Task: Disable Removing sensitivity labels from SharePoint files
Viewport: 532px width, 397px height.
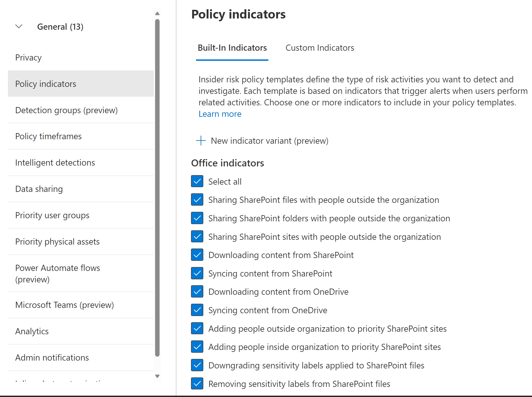Action: (x=197, y=384)
